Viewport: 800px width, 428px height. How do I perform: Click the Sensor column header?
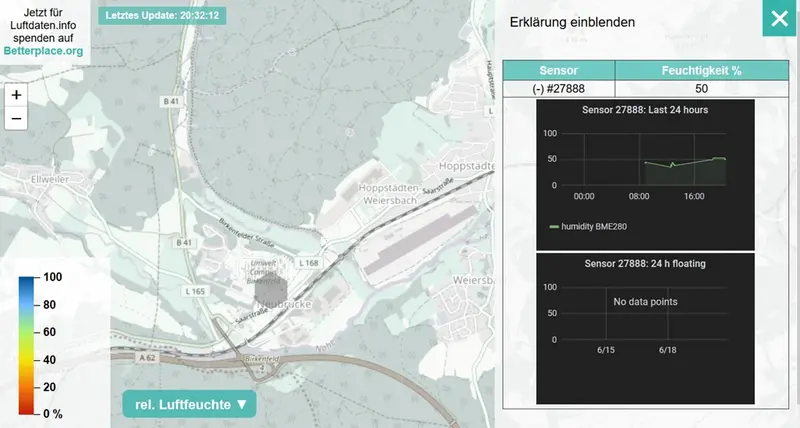click(558, 71)
